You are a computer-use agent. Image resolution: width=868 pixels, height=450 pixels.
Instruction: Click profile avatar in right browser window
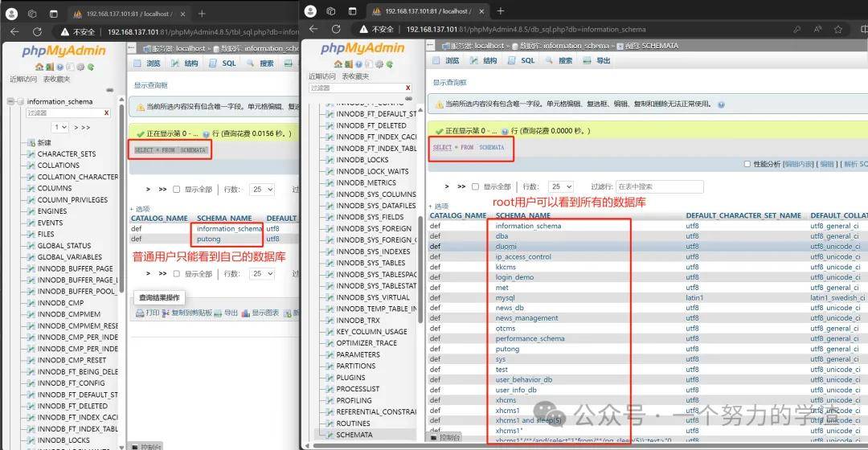pyautogui.click(x=310, y=11)
